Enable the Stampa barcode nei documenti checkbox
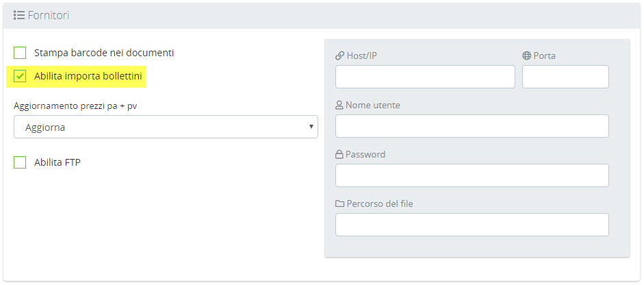The width and height of the screenshot is (644, 285). pos(20,53)
